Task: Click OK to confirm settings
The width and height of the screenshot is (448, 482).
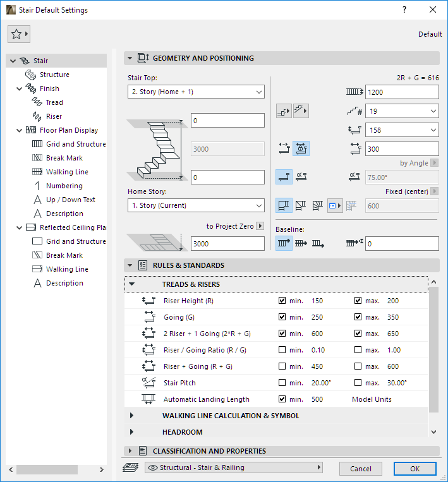Action: [415, 469]
